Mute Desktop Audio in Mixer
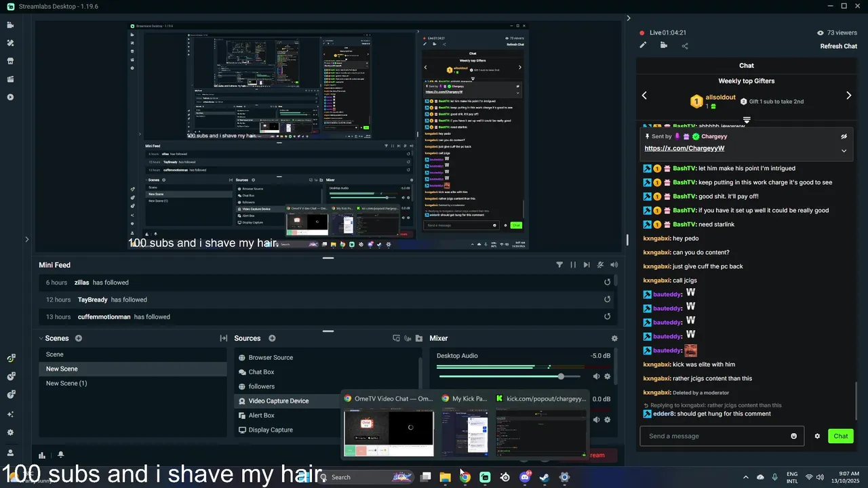 (596, 376)
